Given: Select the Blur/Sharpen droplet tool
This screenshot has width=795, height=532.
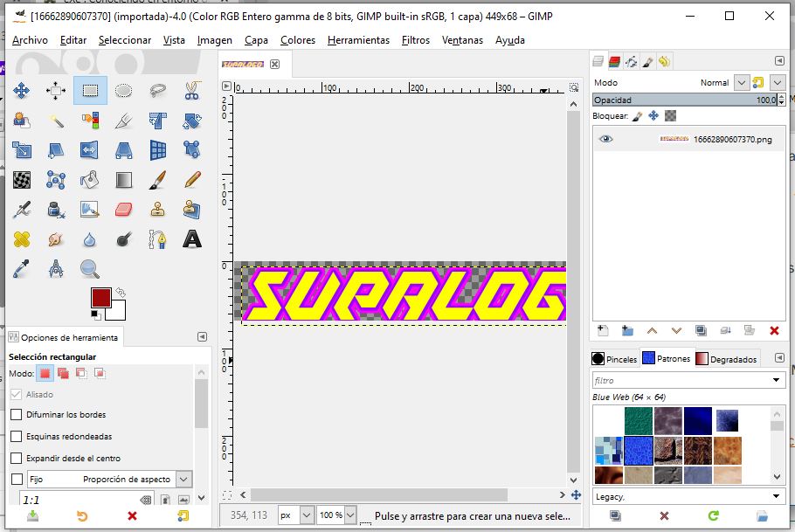Looking at the screenshot, I should (x=89, y=238).
